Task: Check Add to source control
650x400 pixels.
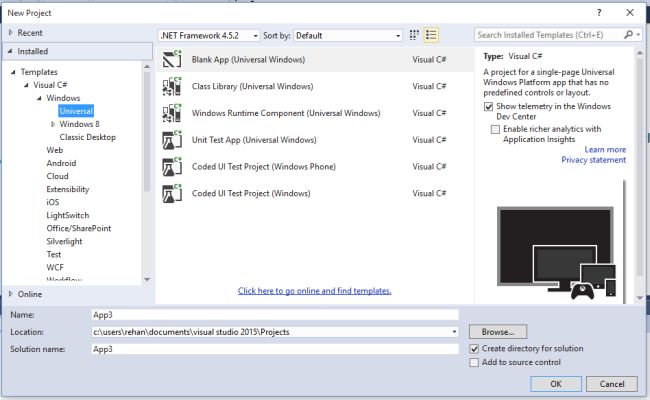Action: [474, 363]
